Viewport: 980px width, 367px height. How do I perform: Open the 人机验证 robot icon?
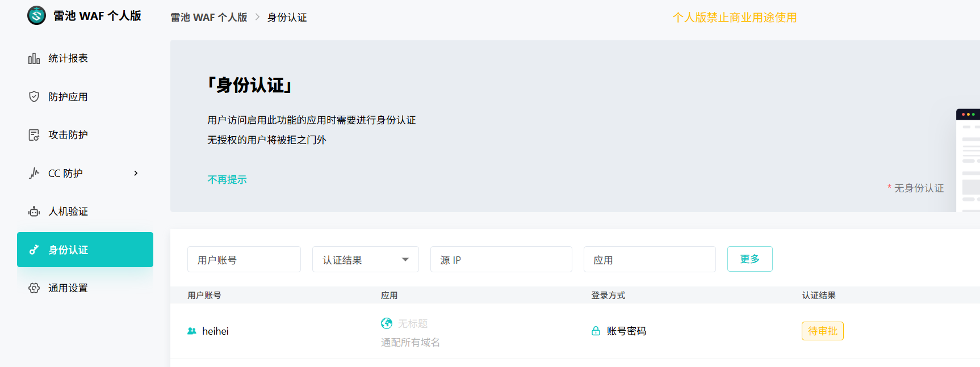(x=34, y=212)
